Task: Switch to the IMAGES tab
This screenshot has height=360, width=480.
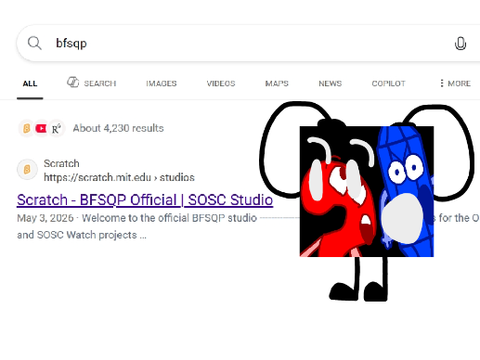Action: pos(161,84)
